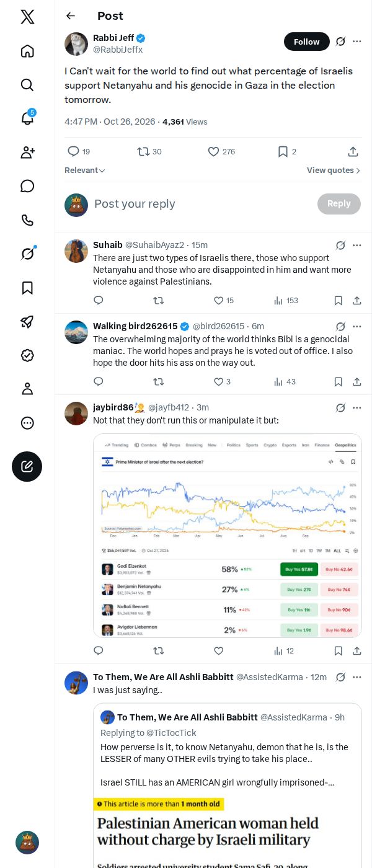Open View quotes link
This screenshot has height=868, width=372.
point(334,170)
